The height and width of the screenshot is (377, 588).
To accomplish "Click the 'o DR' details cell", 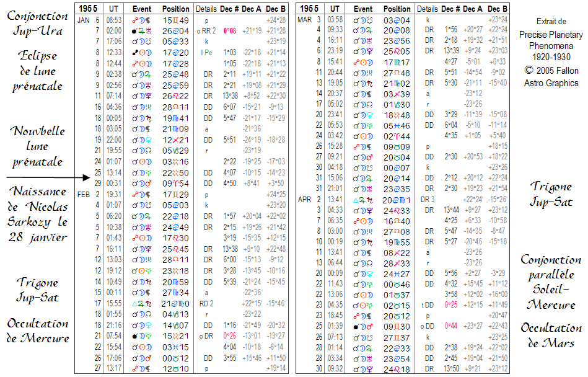I will [206, 336].
